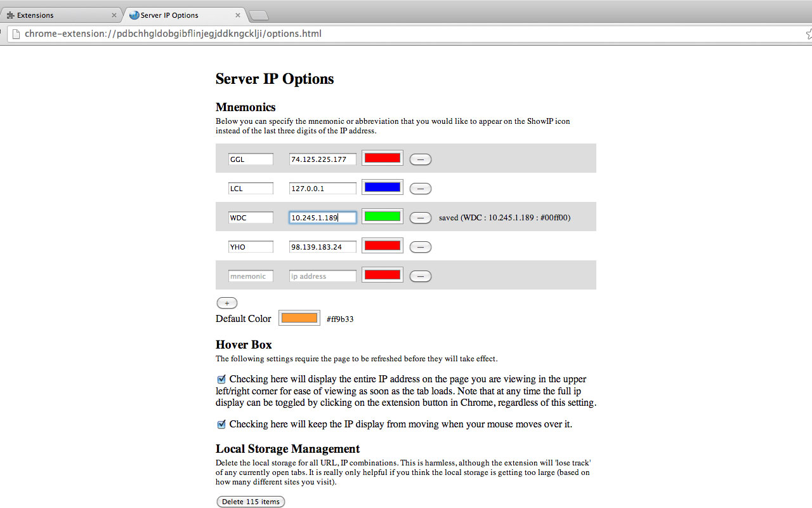Remove the YHO mnemonic row
812x508 pixels.
[421, 247]
